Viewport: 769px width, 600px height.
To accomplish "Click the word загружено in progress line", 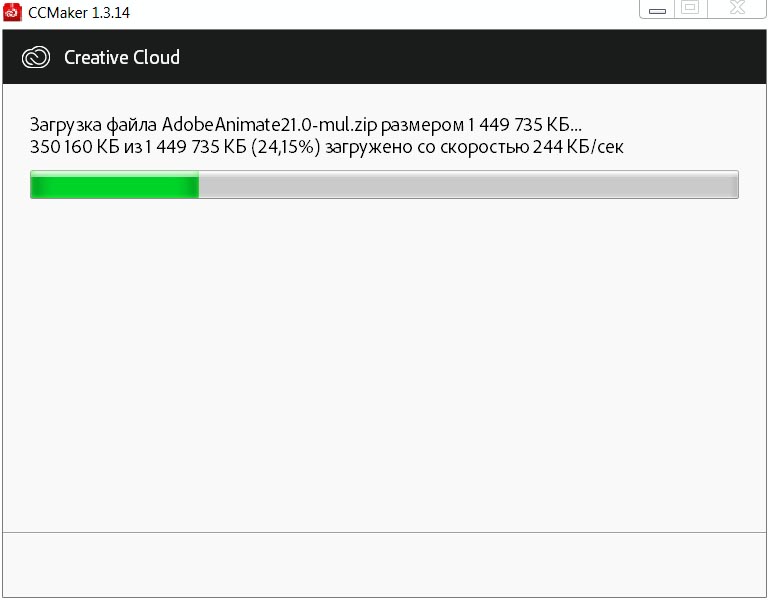I will 369,147.
